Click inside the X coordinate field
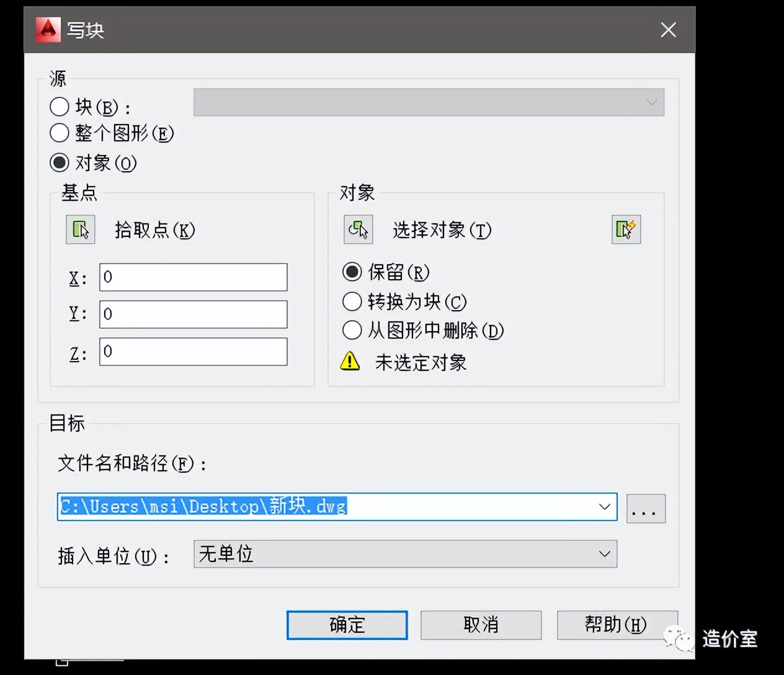The height and width of the screenshot is (675, 784). click(x=192, y=277)
